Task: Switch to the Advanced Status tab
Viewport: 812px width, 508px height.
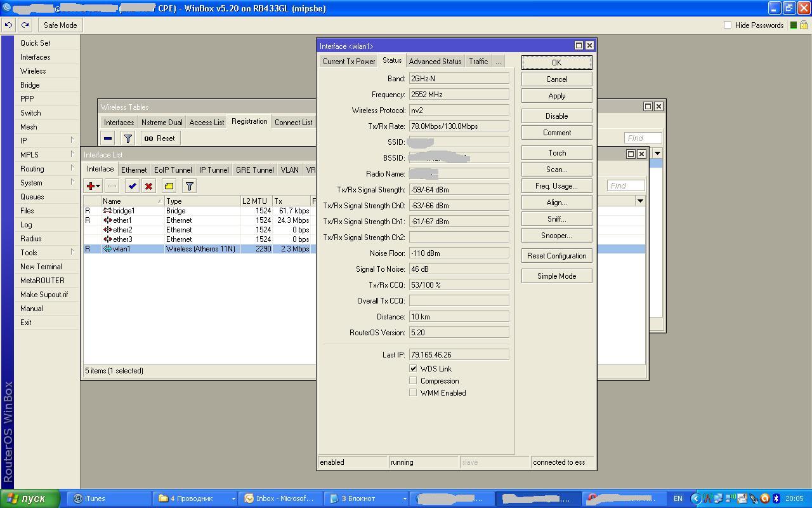Action: [x=435, y=62]
